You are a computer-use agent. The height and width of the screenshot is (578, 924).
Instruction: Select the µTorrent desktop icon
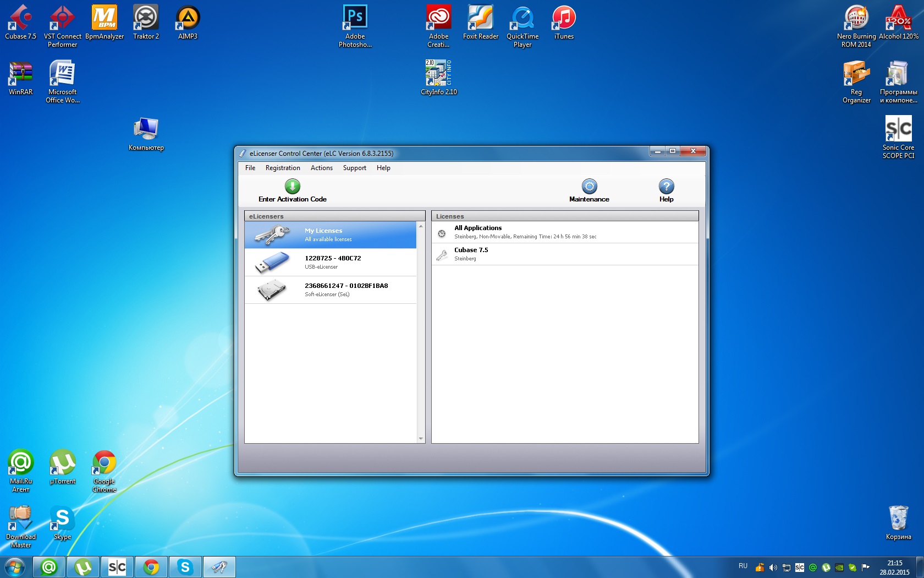[63, 467]
